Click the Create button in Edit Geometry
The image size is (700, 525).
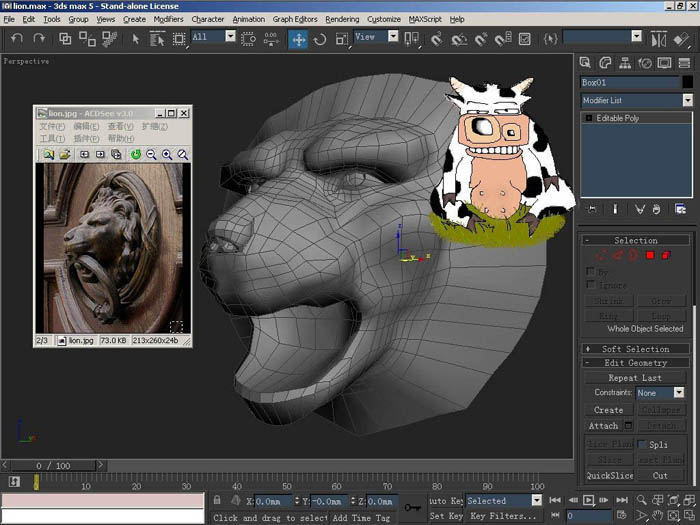click(608, 410)
